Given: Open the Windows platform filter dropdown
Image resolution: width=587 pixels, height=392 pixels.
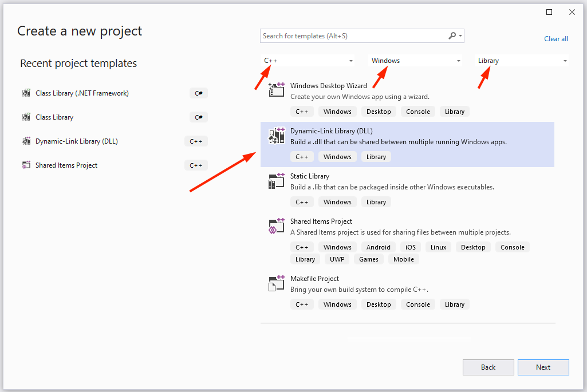Looking at the screenshot, I should coord(415,61).
